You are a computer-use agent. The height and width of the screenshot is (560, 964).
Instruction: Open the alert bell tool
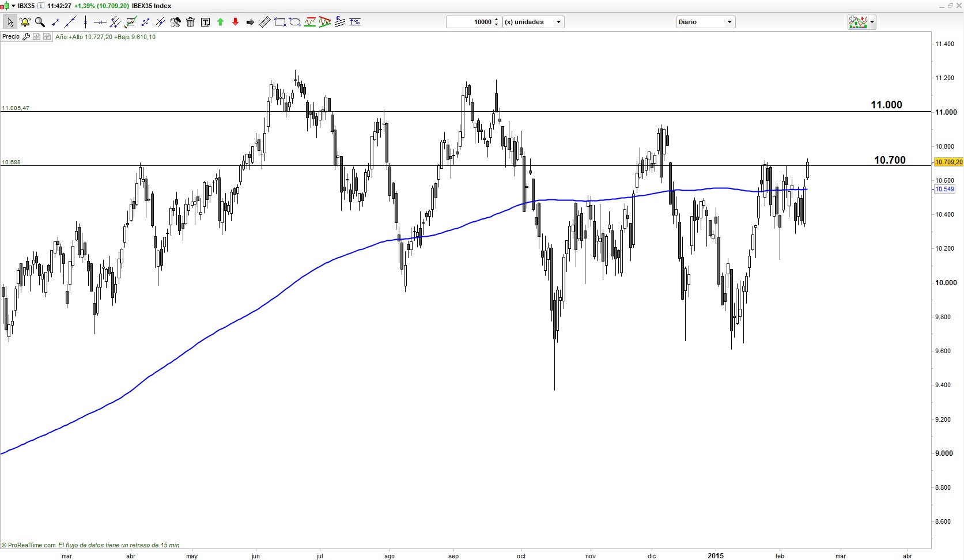pyautogui.click(x=25, y=22)
